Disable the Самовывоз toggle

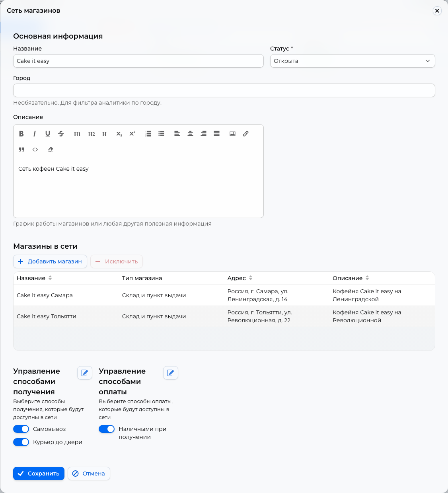[x=21, y=429]
